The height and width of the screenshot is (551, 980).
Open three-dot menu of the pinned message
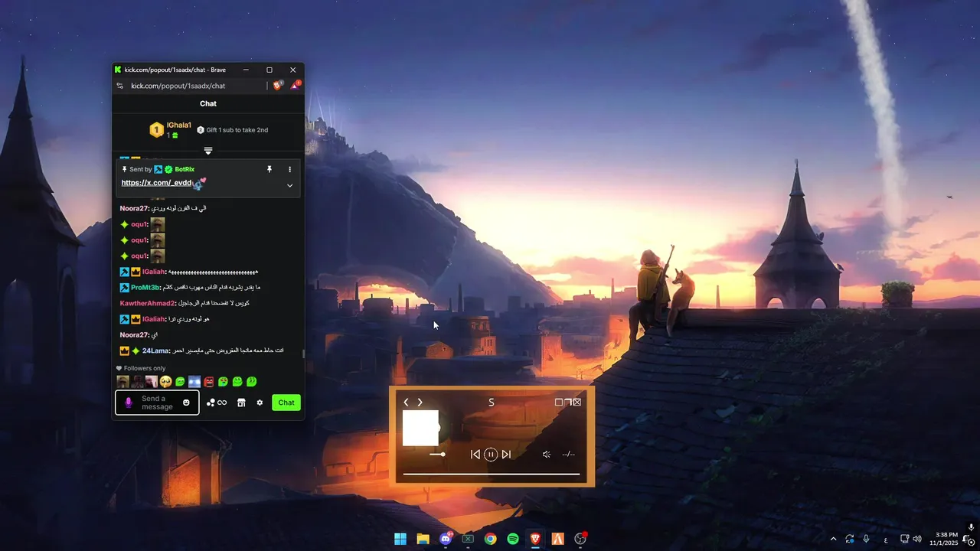[x=289, y=169]
